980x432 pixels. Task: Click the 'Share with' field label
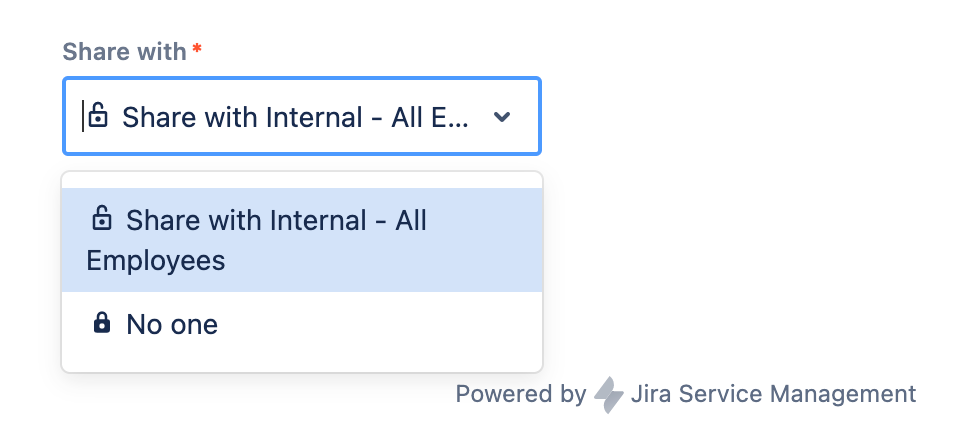tap(124, 51)
